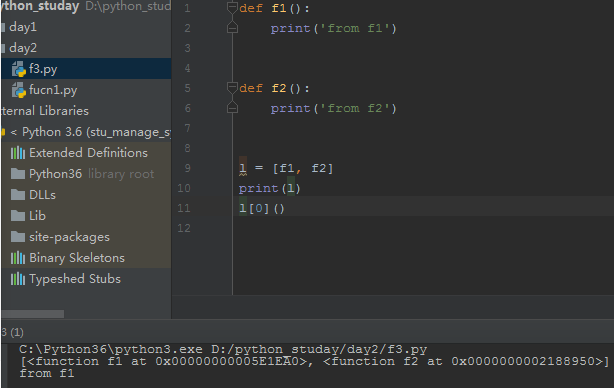Select Extended Definitions entry
This screenshot has height=388, width=614.
(88, 153)
